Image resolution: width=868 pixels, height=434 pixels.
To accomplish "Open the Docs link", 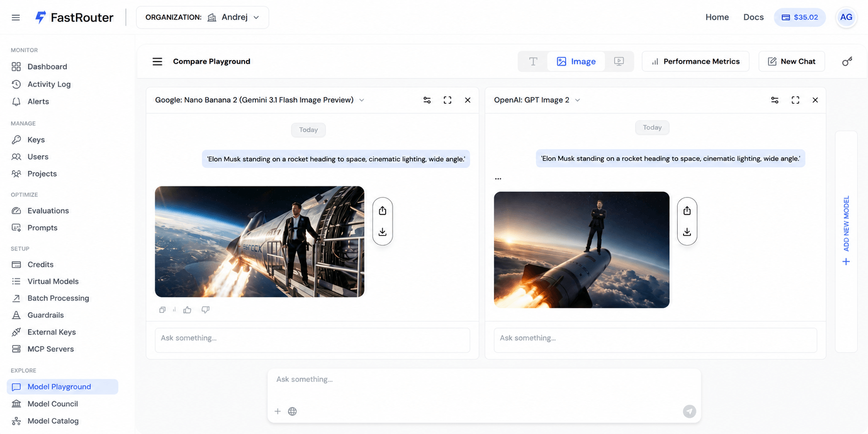I will click(x=754, y=17).
